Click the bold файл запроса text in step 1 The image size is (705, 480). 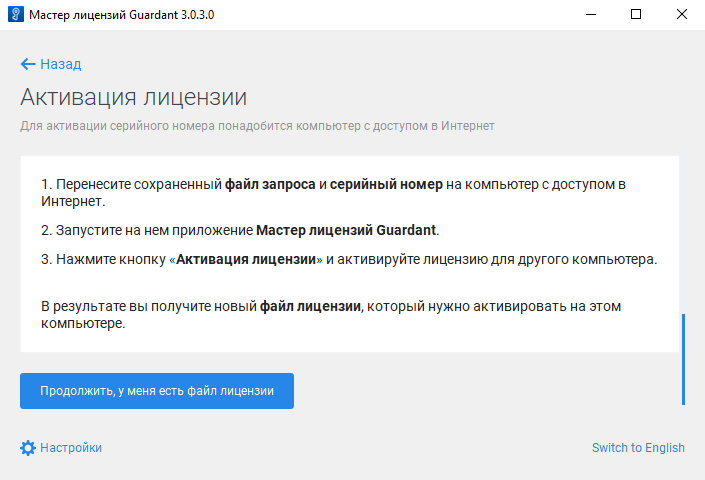tap(270, 185)
